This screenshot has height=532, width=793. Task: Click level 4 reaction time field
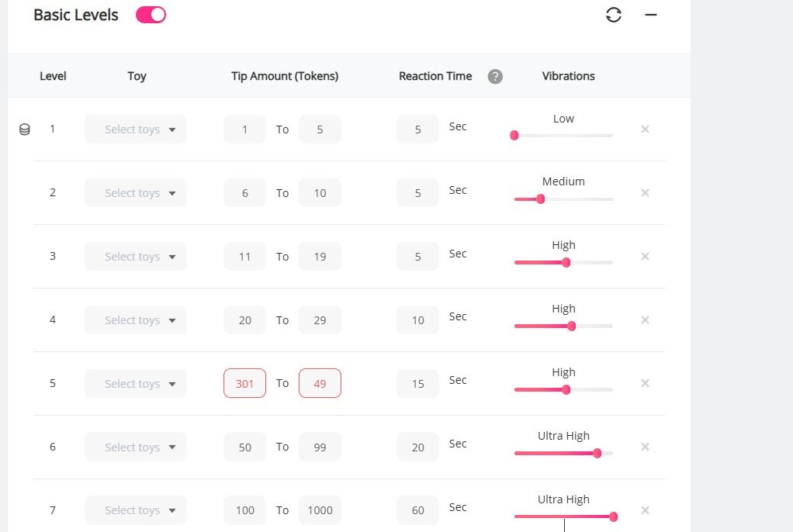417,320
